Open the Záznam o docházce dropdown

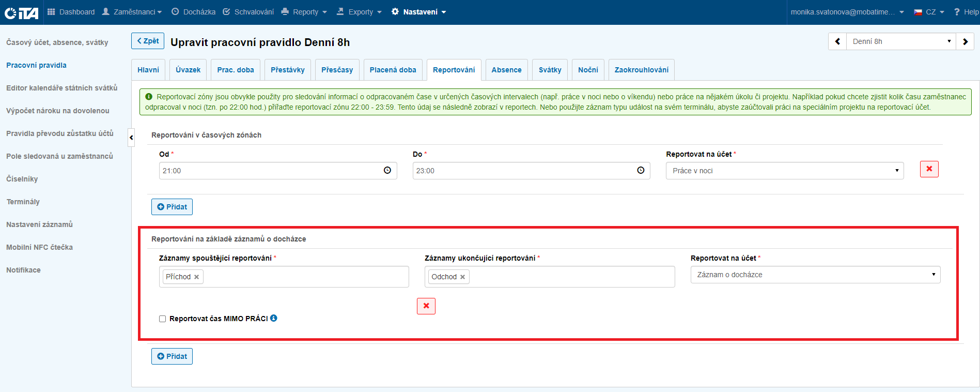pyautogui.click(x=815, y=275)
